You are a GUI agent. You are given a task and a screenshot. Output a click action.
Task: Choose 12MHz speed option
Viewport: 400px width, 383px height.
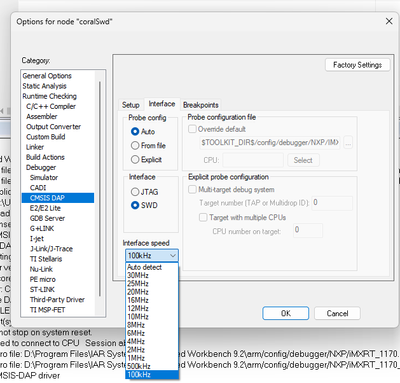152,308
